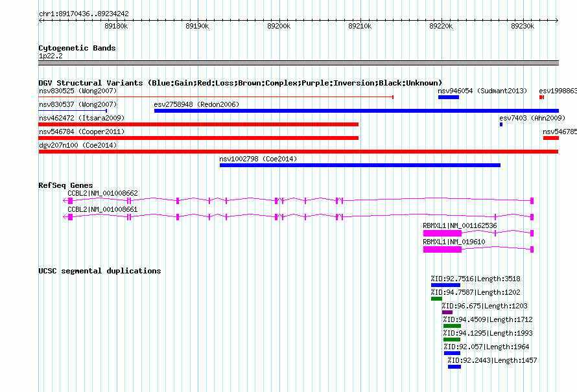Click the nsv830525 thin red line feature

(216, 97)
